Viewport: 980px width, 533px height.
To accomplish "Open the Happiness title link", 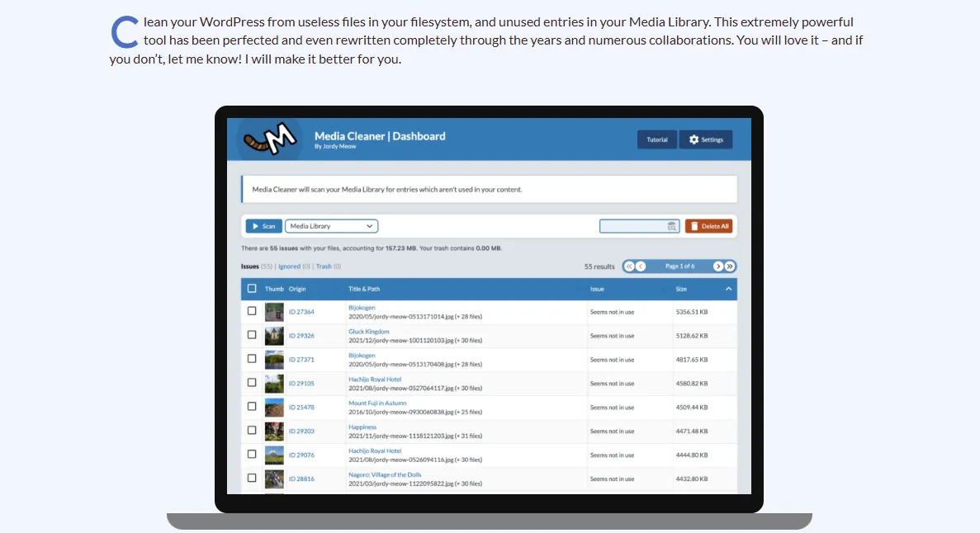I will point(362,427).
